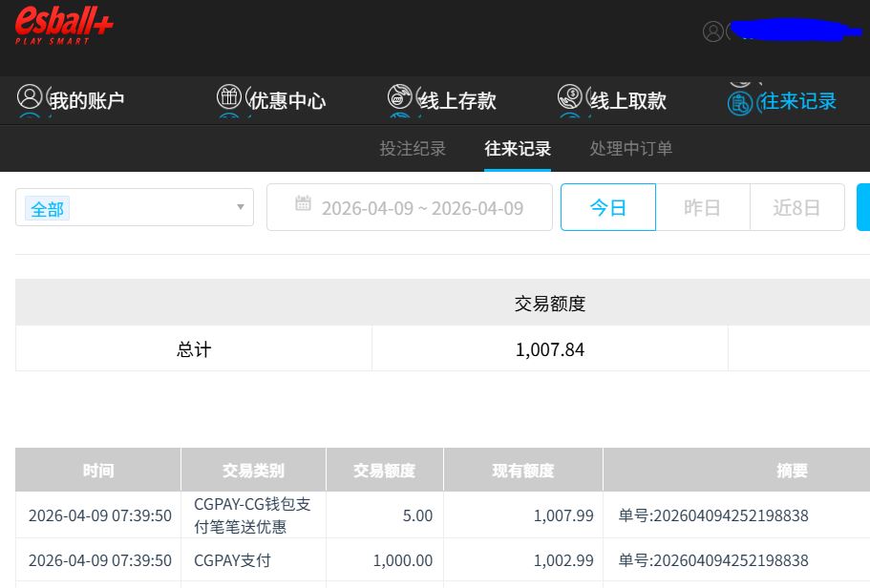The width and height of the screenshot is (870, 588).
Task: Click the 我的账户 person icon
Action: pyautogui.click(x=31, y=97)
